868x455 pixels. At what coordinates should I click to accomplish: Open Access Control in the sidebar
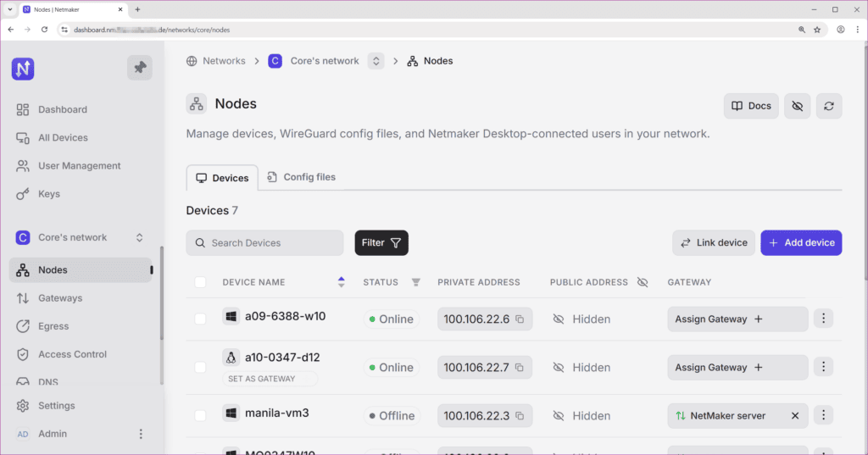coord(61,355)
